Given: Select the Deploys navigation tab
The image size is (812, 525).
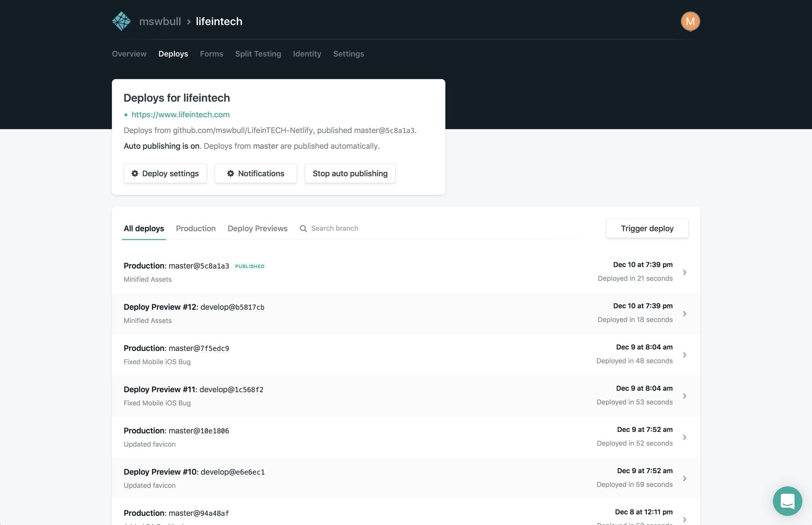Looking at the screenshot, I should [x=173, y=54].
